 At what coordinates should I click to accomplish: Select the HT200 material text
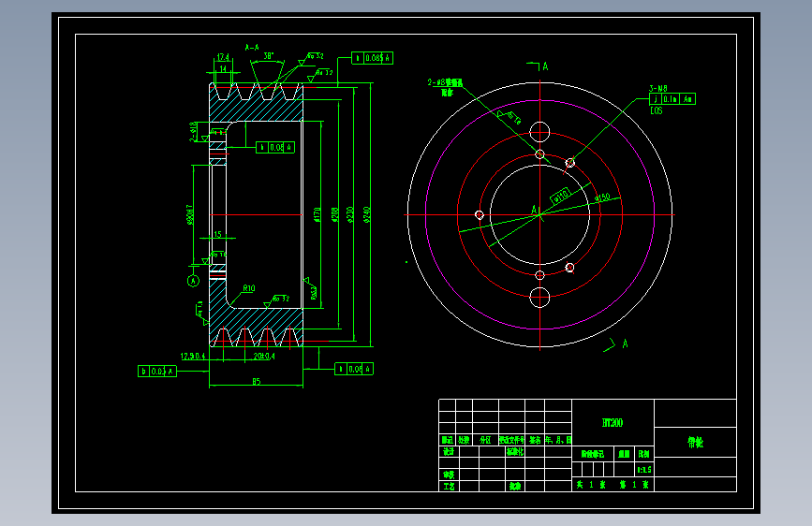[613, 423]
